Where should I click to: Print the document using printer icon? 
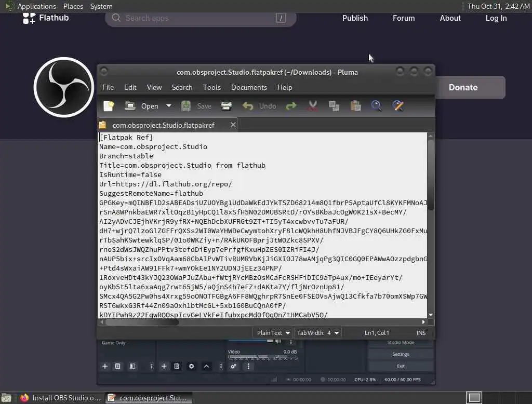227,106
